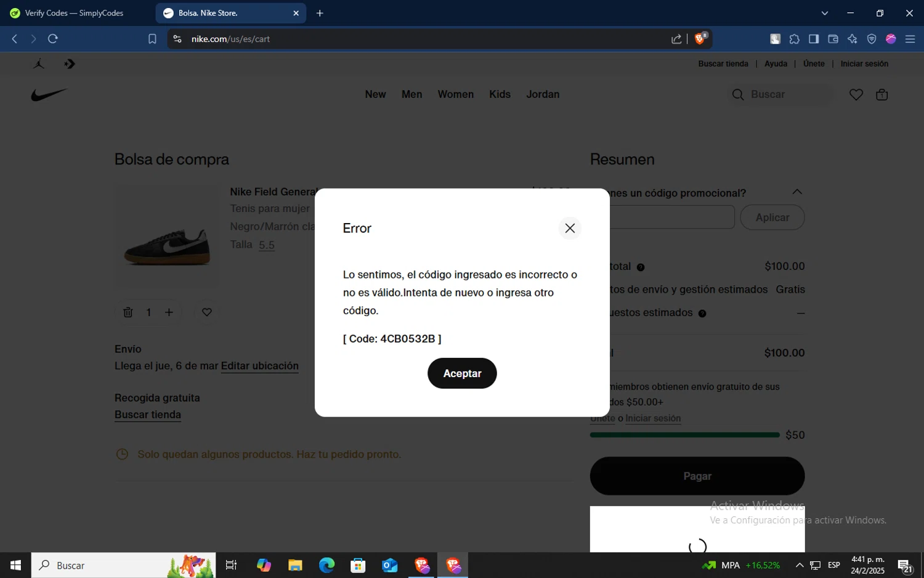Open the Nike Field General shoe thumbnail
This screenshot has height=578, width=924.
coord(167,237)
